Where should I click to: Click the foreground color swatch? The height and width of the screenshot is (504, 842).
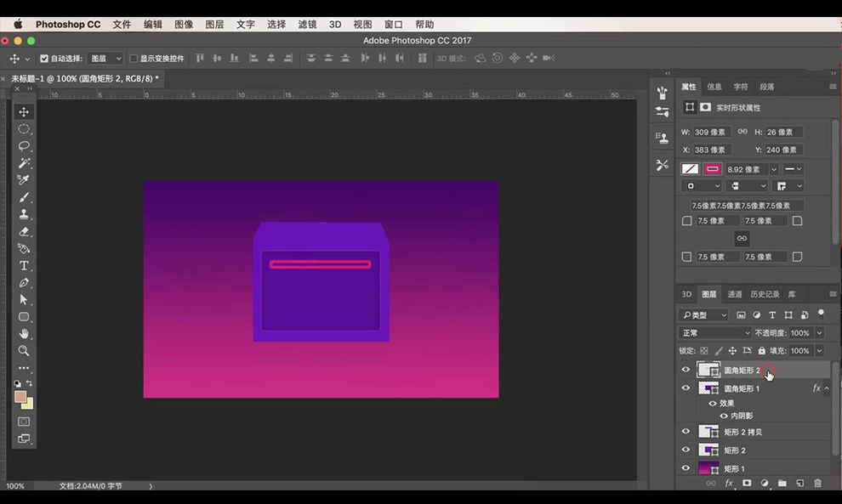point(20,397)
